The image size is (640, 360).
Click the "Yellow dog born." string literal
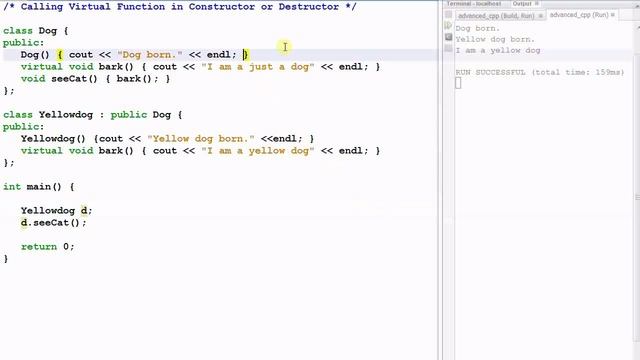[x=201, y=139]
